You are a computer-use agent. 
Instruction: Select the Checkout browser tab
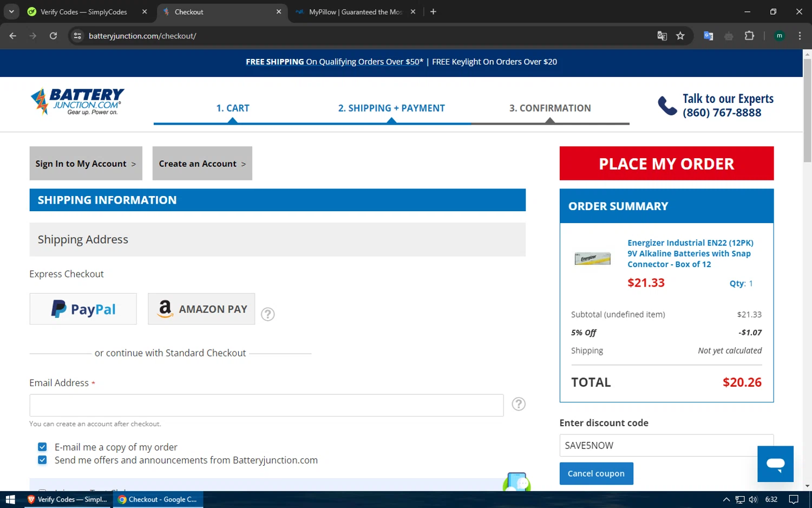click(222, 11)
